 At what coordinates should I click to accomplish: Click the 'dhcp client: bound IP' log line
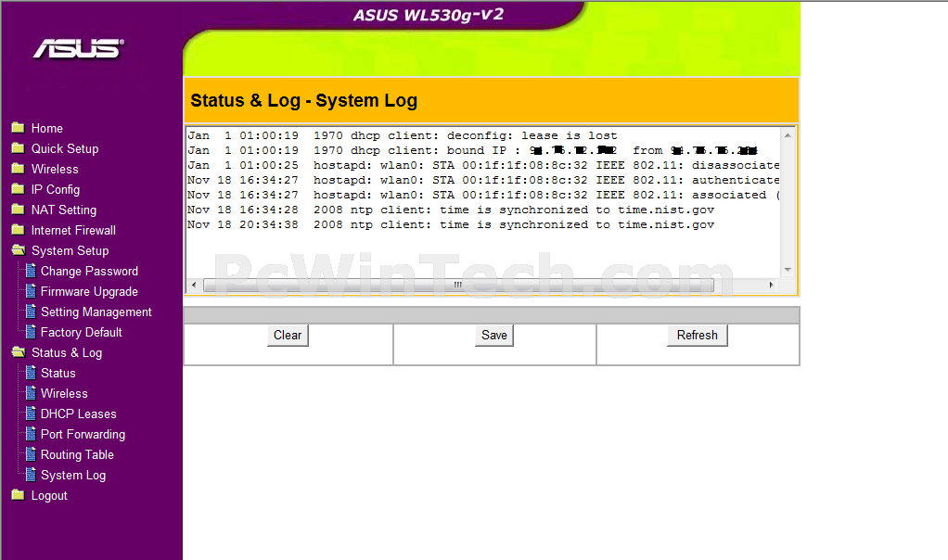point(472,150)
